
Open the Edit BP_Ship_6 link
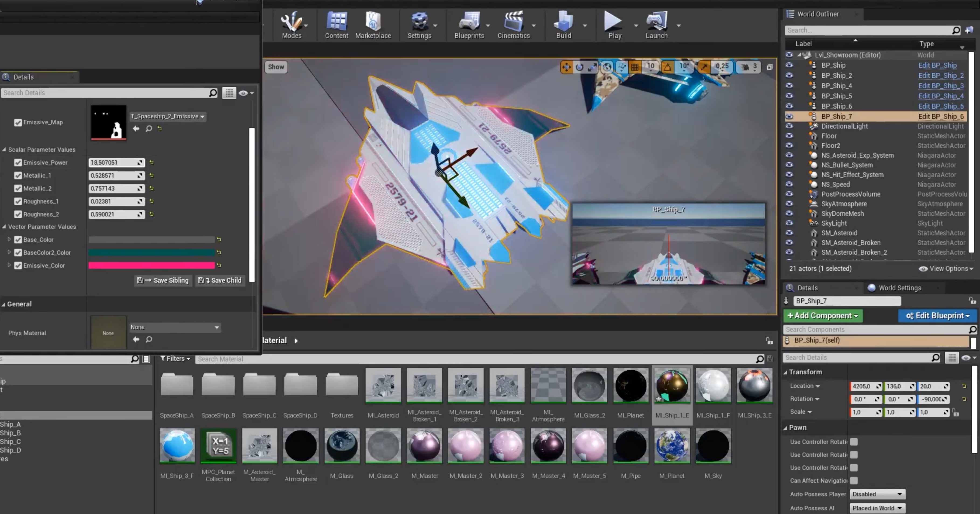click(x=940, y=116)
